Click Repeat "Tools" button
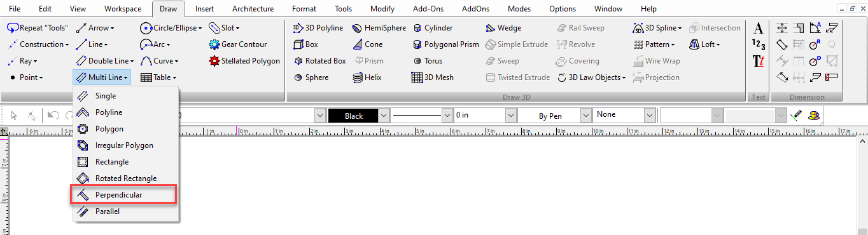The width and height of the screenshot is (868, 235). click(x=38, y=28)
